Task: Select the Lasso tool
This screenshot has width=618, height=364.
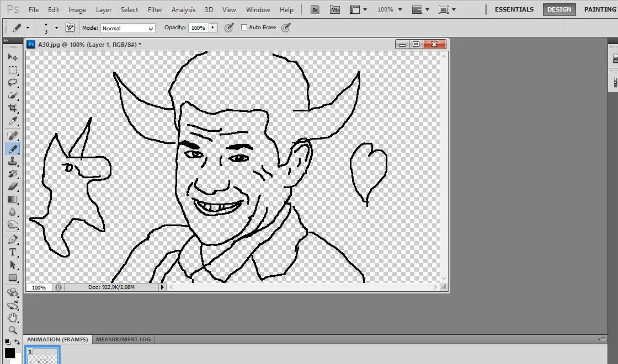Action: [12, 83]
